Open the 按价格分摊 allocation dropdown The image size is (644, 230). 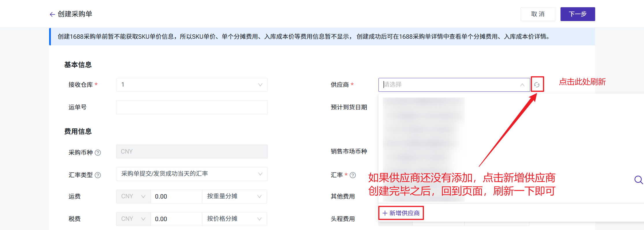(x=234, y=219)
